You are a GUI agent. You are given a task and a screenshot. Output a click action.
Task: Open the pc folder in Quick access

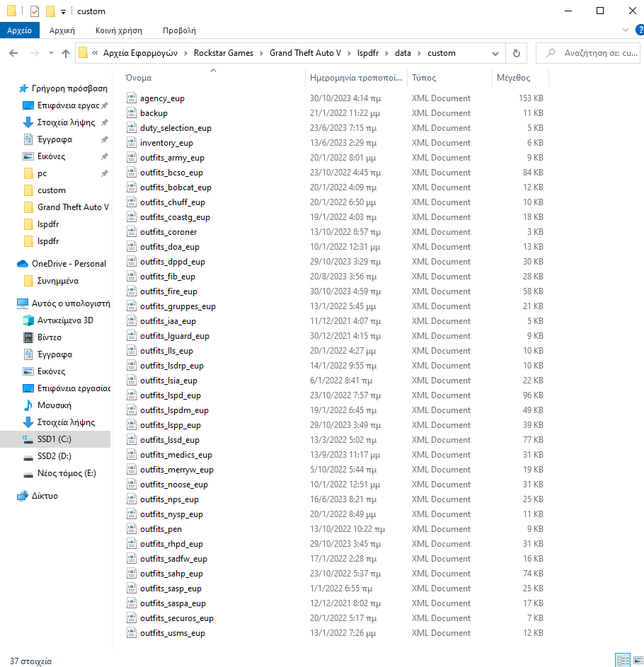click(42, 173)
